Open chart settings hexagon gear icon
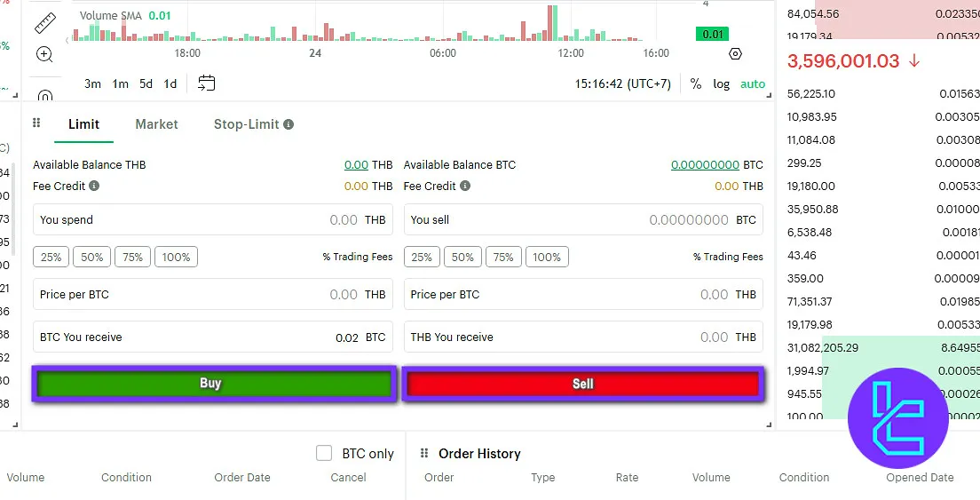The width and height of the screenshot is (980, 500). (x=735, y=53)
